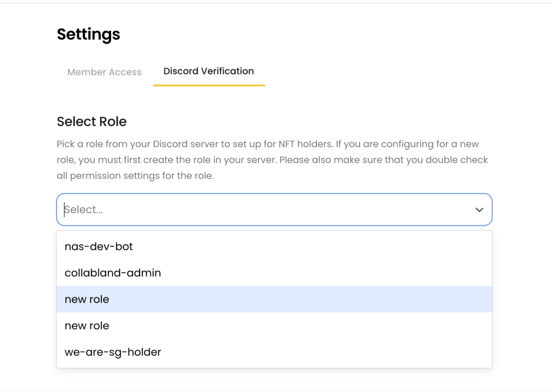Collapse the role list via the chevron icon
Viewport: 552px width, 392px height.
click(479, 210)
